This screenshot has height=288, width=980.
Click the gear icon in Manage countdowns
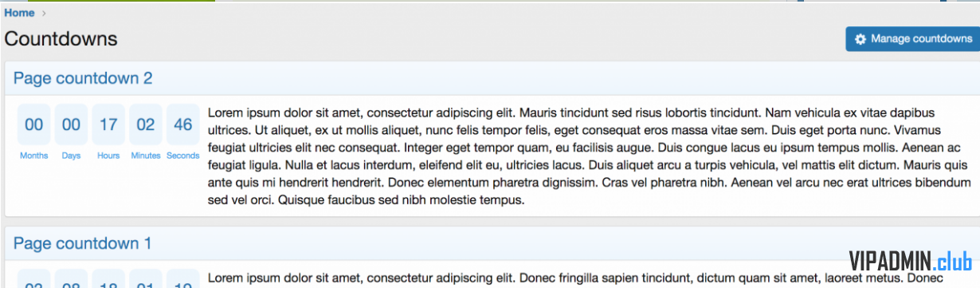pos(860,39)
